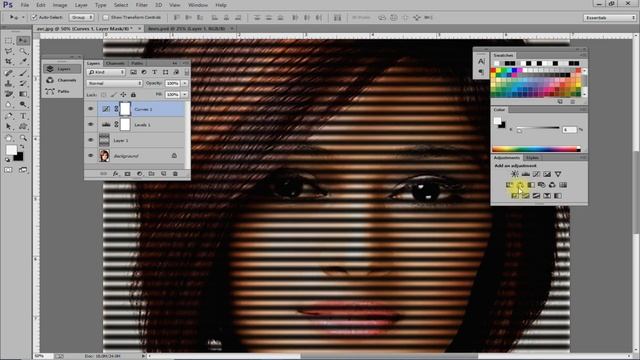The image size is (640, 360).
Task: Select the Move tool
Action: (x=23, y=40)
